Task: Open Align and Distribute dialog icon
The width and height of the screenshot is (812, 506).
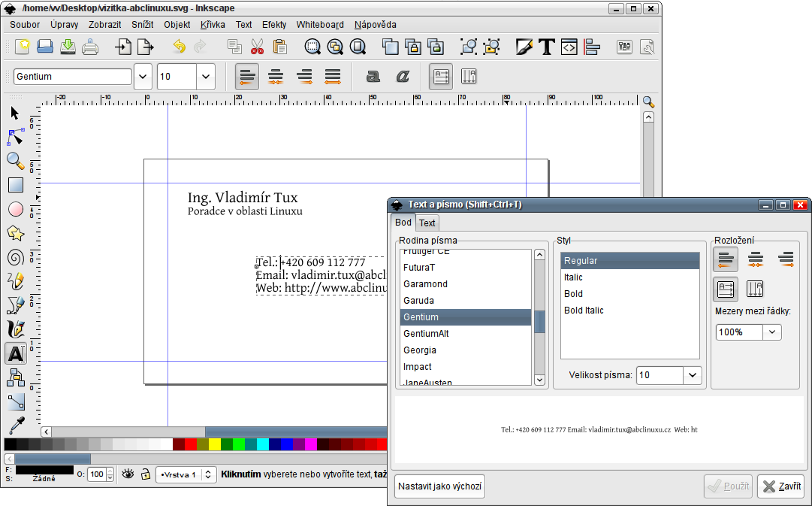Action: tap(591, 47)
